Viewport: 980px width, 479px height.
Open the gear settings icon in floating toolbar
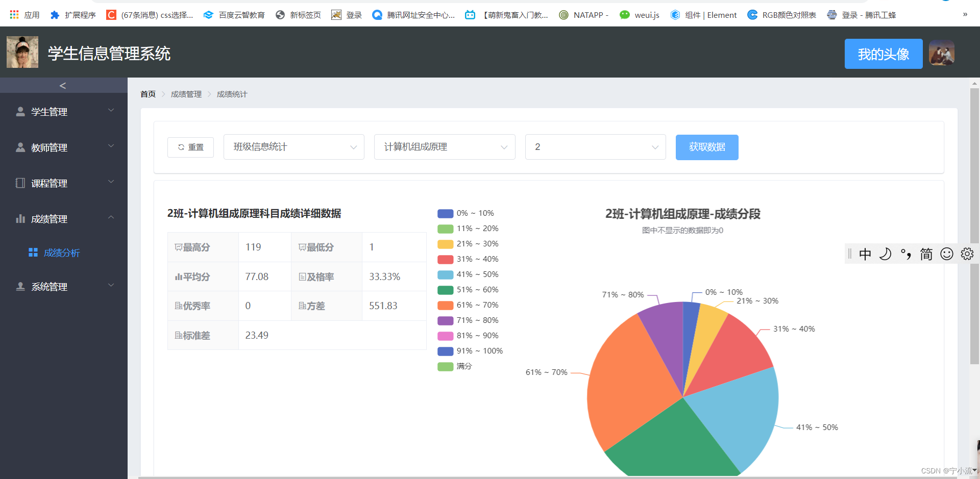pyautogui.click(x=967, y=254)
